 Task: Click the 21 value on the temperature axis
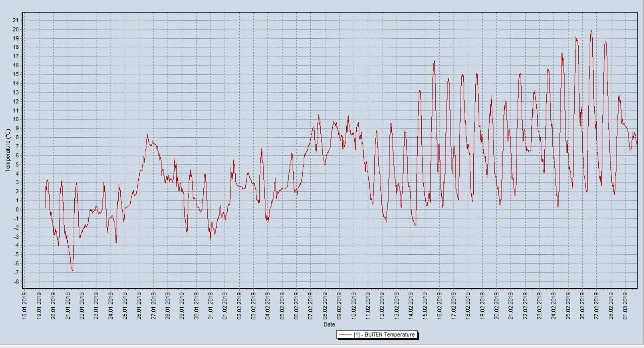[15, 21]
